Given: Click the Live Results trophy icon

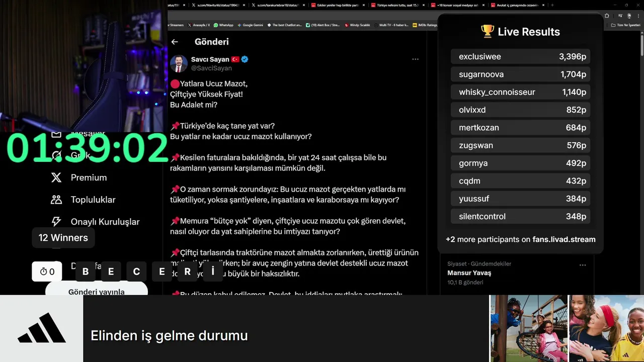Looking at the screenshot, I should (x=487, y=31).
